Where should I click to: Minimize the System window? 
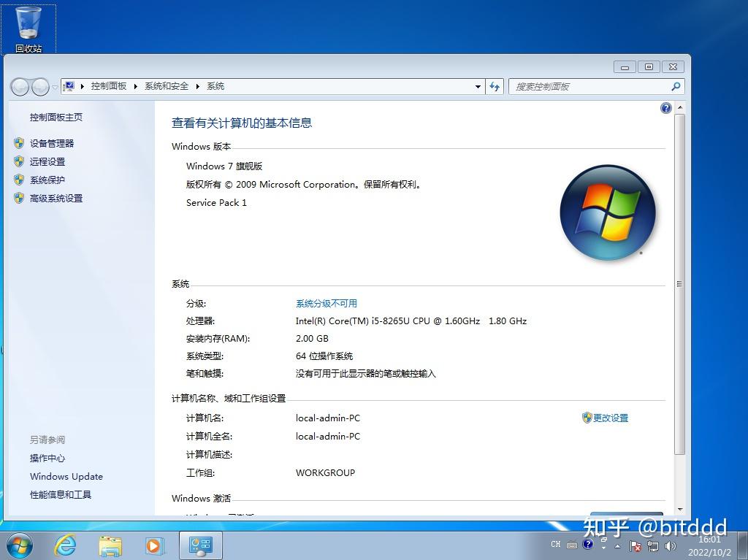[625, 67]
